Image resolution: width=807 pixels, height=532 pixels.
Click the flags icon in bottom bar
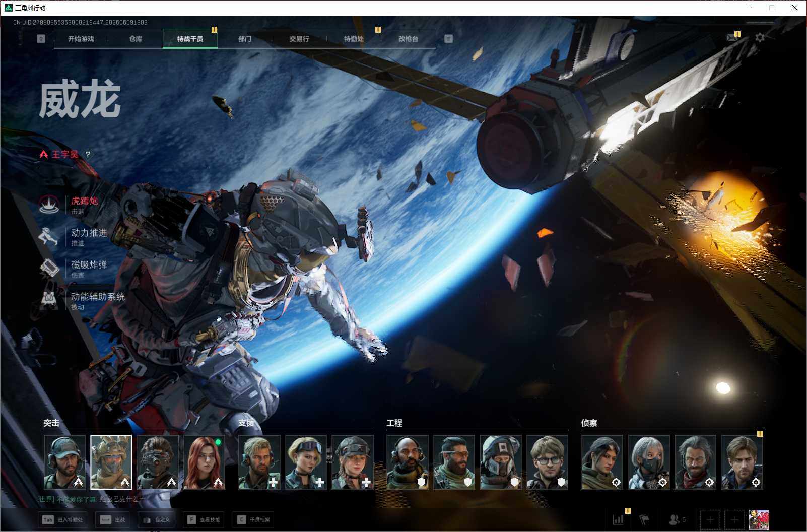[644, 519]
